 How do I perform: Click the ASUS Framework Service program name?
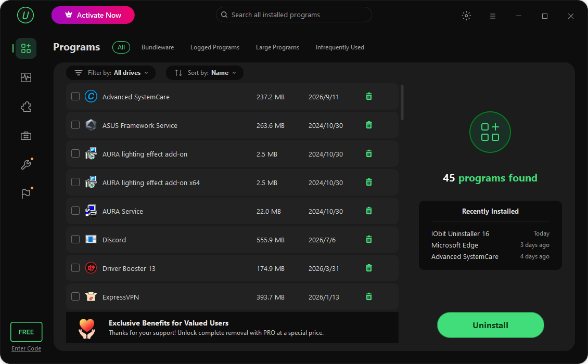[x=140, y=126]
